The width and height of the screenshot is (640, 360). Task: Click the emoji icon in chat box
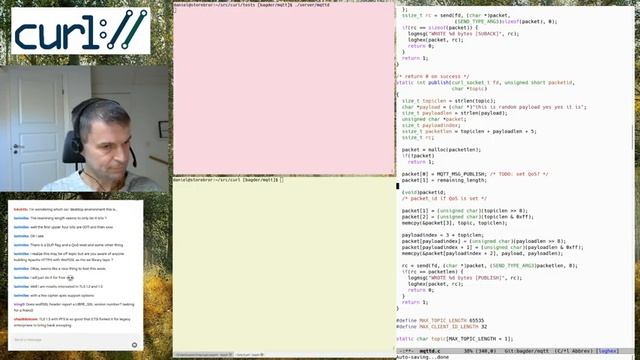(134, 345)
